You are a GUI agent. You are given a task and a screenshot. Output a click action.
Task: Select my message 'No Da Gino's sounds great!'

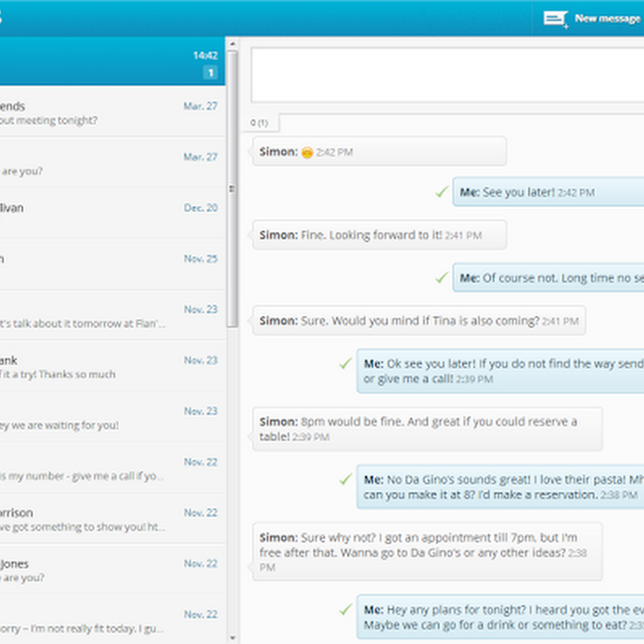[500, 487]
